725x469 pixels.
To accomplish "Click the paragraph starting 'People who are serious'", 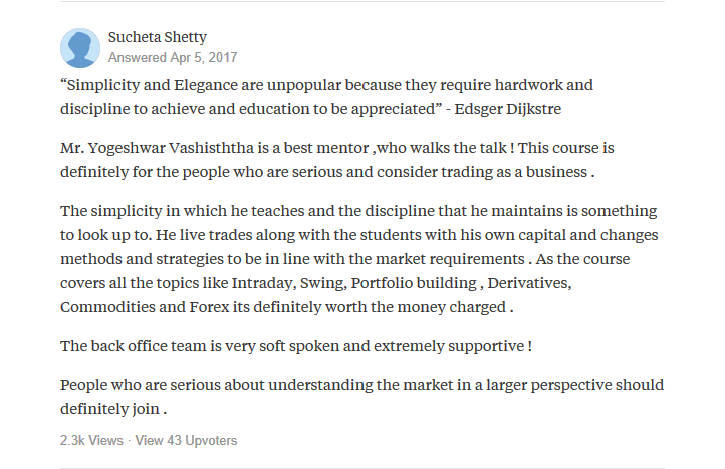I will click(362, 397).
